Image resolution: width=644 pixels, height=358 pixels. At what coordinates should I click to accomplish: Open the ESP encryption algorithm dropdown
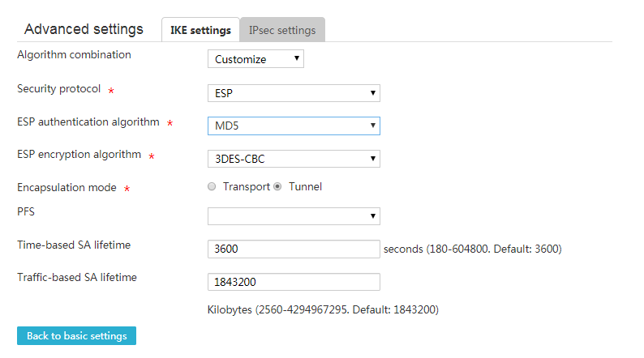pos(294,159)
